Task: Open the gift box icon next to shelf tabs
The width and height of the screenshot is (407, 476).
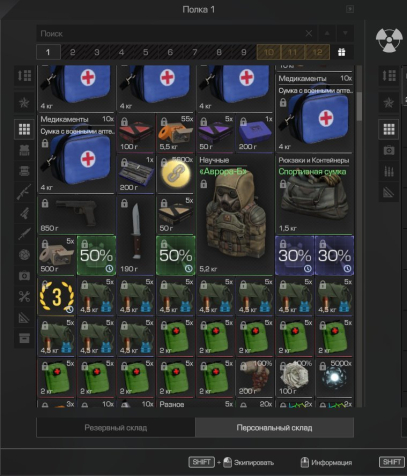Action: pyautogui.click(x=342, y=52)
